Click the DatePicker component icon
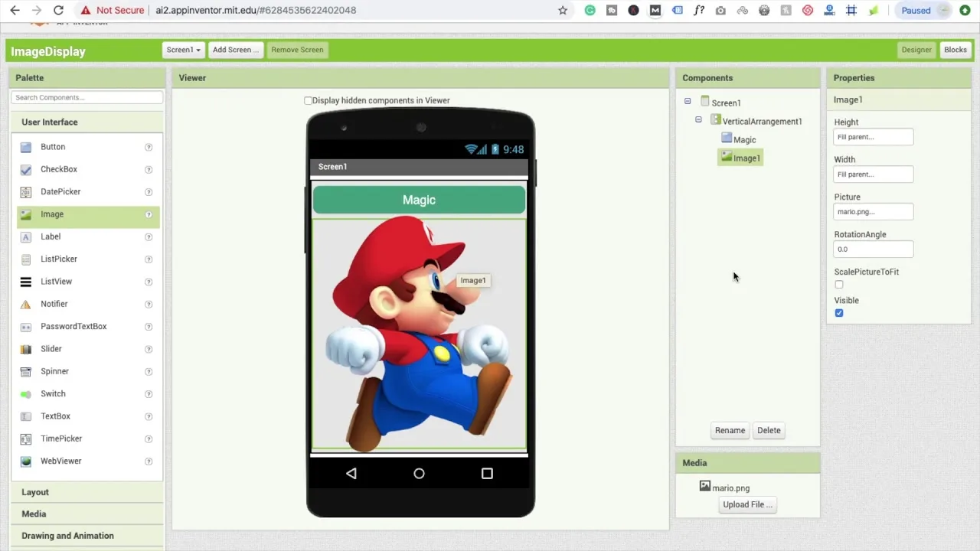Image resolution: width=980 pixels, height=551 pixels. pos(26,192)
